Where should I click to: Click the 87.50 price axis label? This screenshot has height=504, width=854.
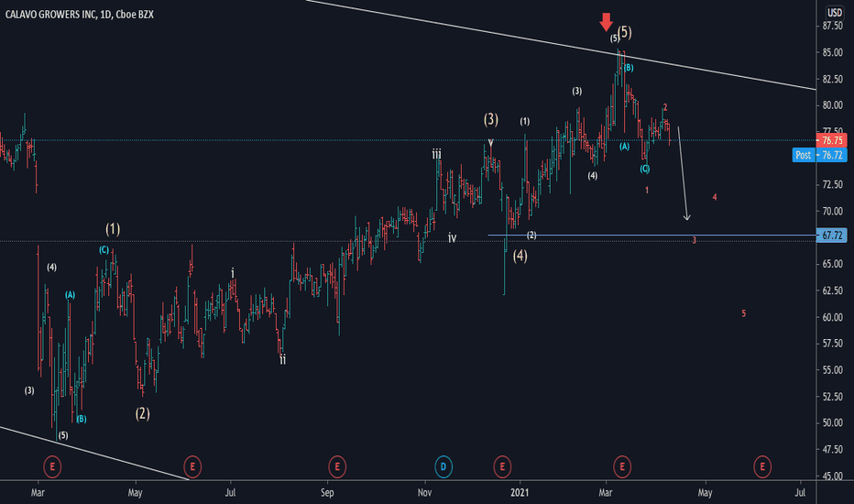coord(833,26)
